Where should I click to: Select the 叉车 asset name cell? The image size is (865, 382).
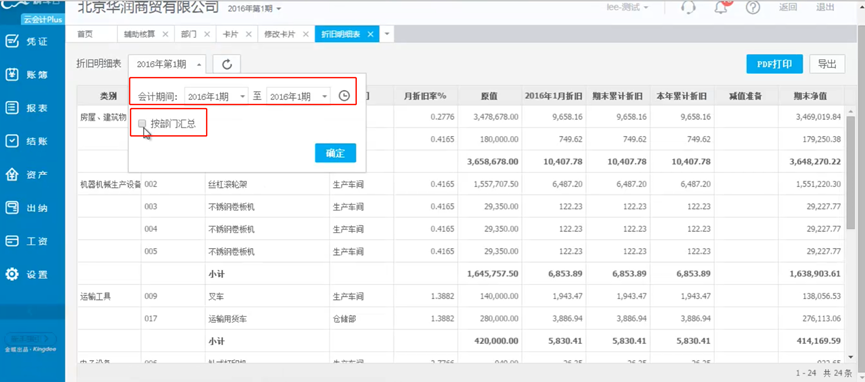point(267,296)
